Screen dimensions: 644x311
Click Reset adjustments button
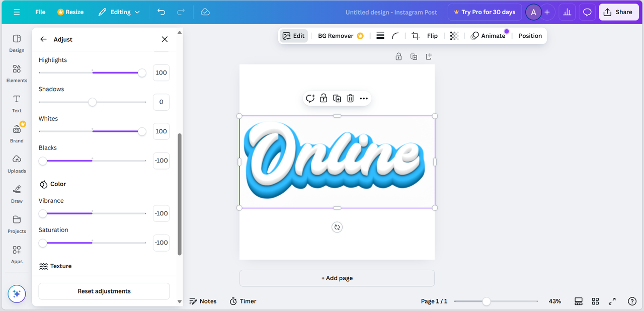click(x=104, y=291)
